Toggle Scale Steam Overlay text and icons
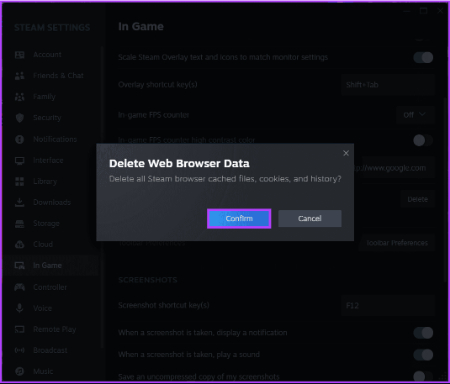450x384 pixels. pos(423,57)
